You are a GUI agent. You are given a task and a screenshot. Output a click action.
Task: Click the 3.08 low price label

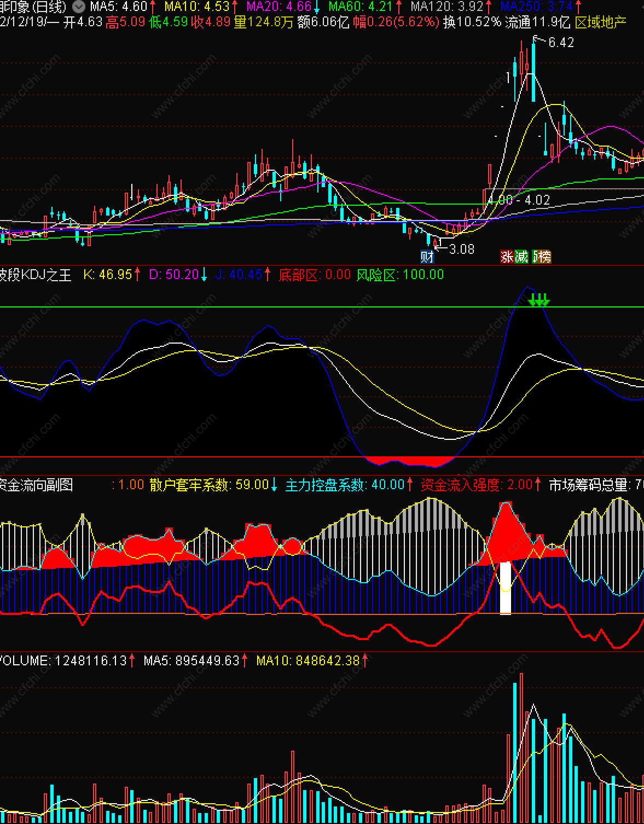tap(461, 249)
